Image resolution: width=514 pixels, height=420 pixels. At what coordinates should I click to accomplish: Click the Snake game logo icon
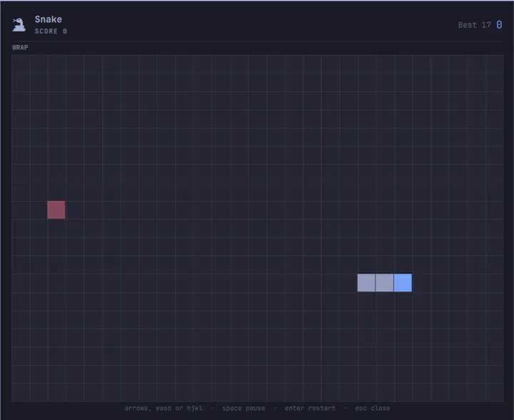tap(19, 24)
